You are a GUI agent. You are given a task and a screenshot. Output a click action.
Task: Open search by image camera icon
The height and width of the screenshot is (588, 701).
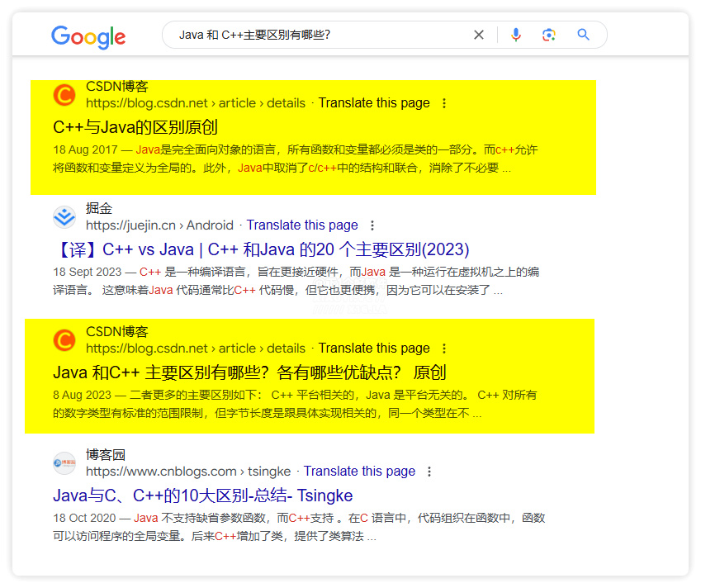point(549,35)
